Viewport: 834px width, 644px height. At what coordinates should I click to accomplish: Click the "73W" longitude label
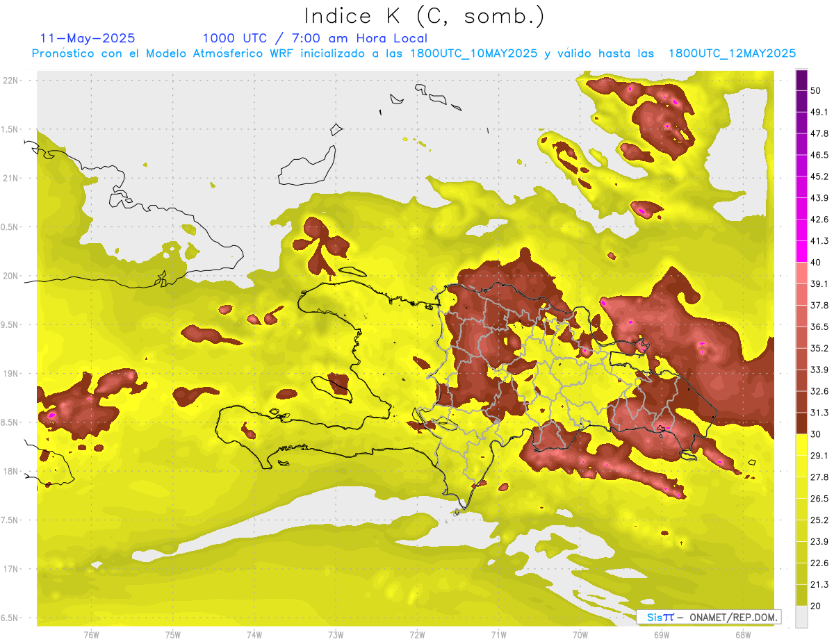click(x=336, y=634)
